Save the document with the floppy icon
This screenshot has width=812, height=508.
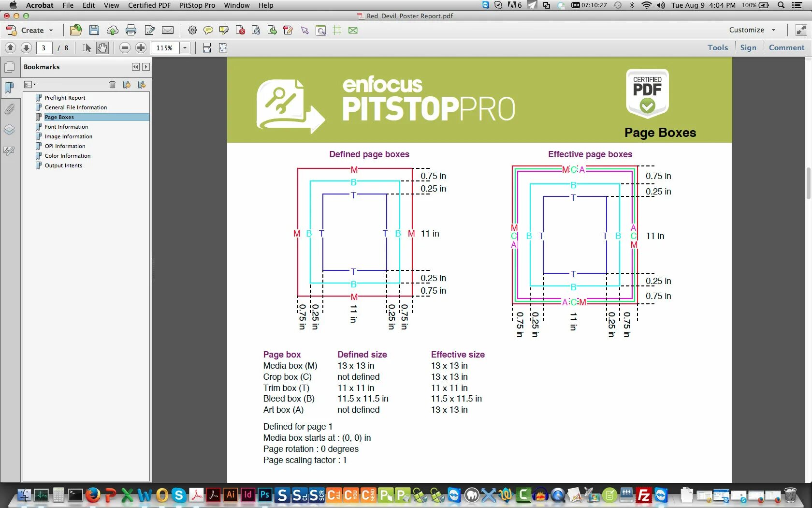coord(94,30)
